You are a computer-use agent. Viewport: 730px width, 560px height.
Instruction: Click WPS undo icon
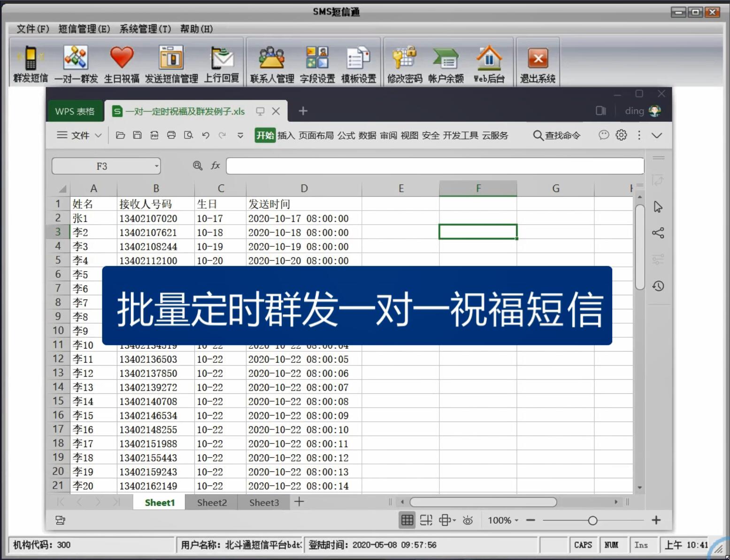click(206, 135)
